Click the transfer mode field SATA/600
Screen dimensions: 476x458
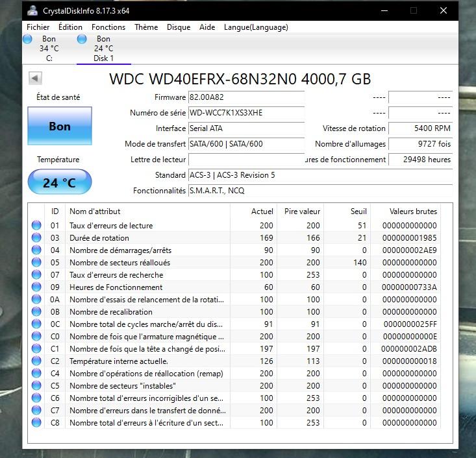pyautogui.click(x=246, y=144)
